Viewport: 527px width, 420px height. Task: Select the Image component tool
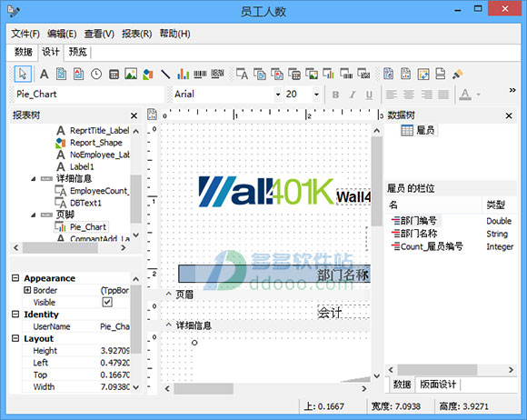click(x=131, y=74)
